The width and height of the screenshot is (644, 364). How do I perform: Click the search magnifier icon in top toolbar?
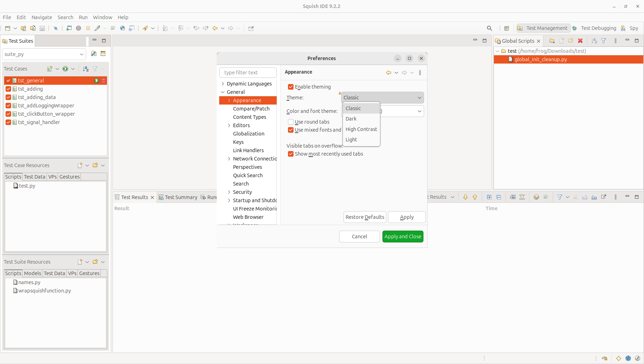(489, 28)
